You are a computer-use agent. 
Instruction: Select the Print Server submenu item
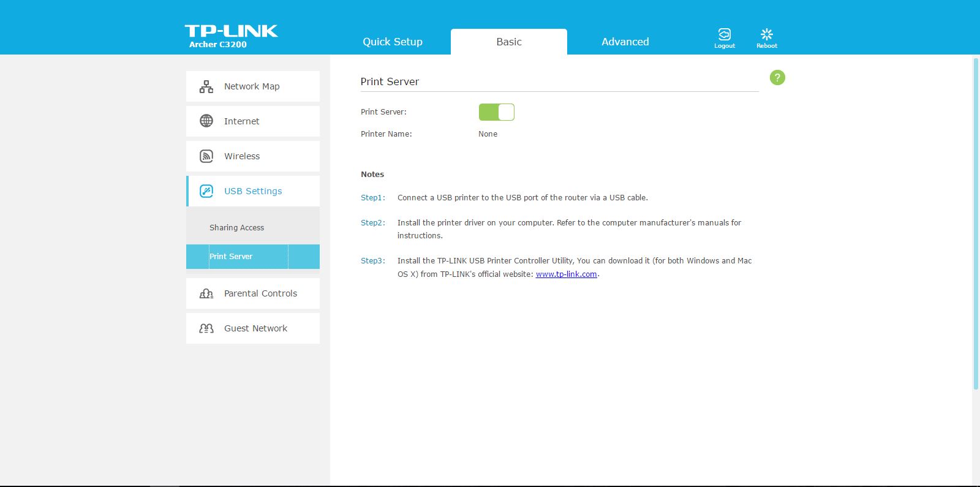[x=253, y=257]
